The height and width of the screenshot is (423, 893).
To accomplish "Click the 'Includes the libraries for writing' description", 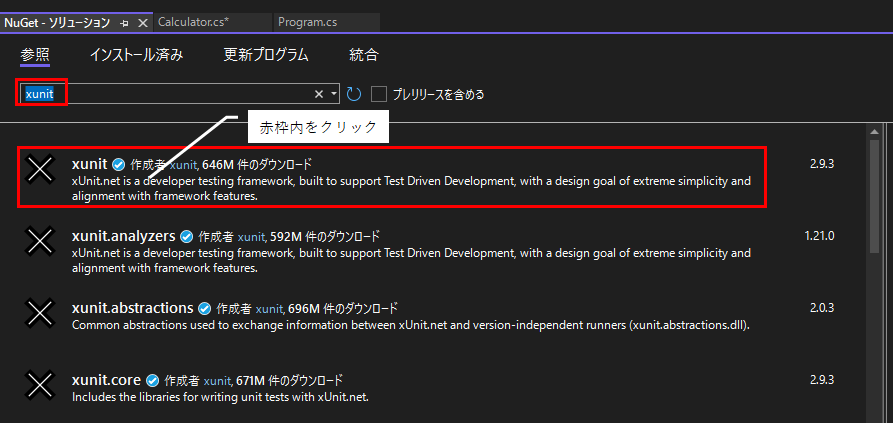I will (x=220, y=397).
